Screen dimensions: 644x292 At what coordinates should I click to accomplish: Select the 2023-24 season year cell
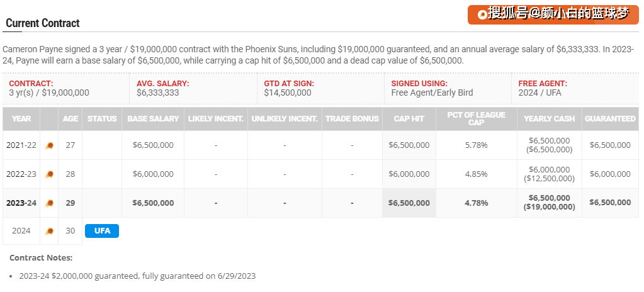point(21,203)
